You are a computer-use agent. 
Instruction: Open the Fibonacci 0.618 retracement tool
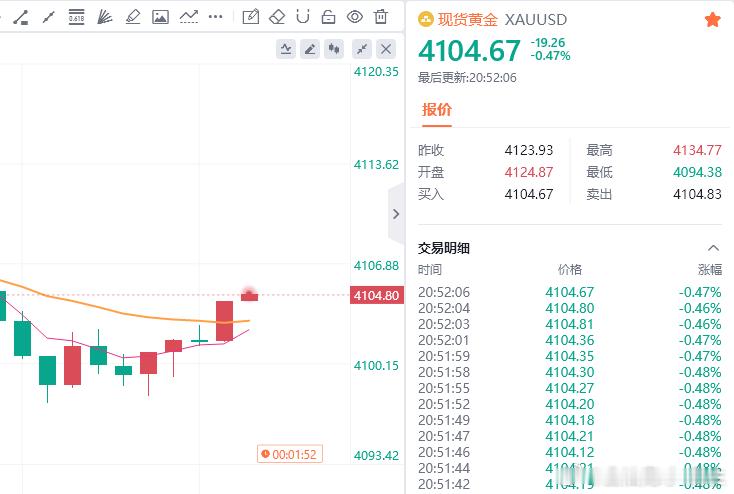(x=76, y=17)
